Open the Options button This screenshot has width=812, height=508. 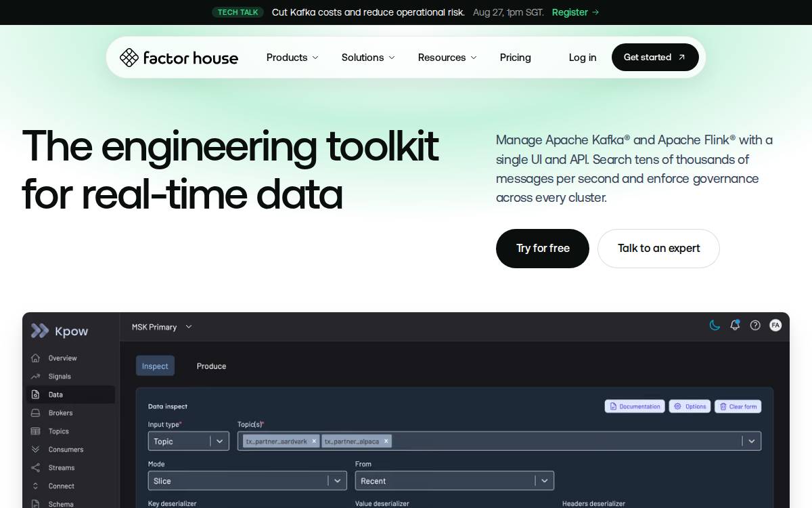[690, 406]
